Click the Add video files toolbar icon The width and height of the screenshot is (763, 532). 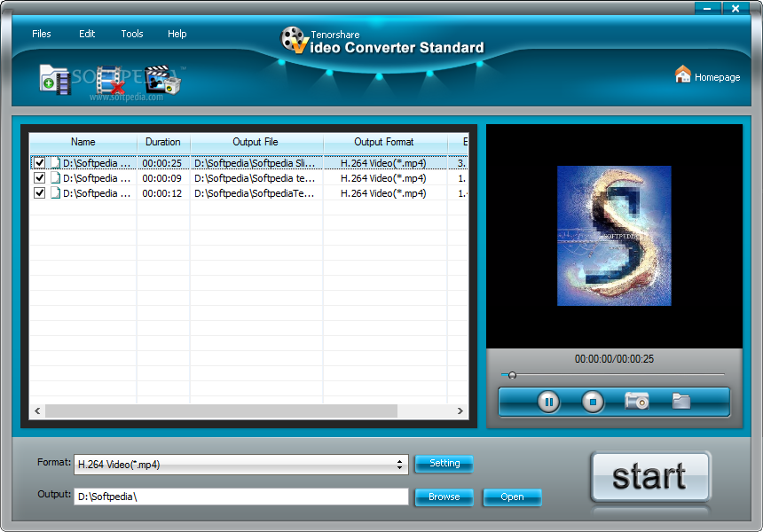(x=54, y=79)
